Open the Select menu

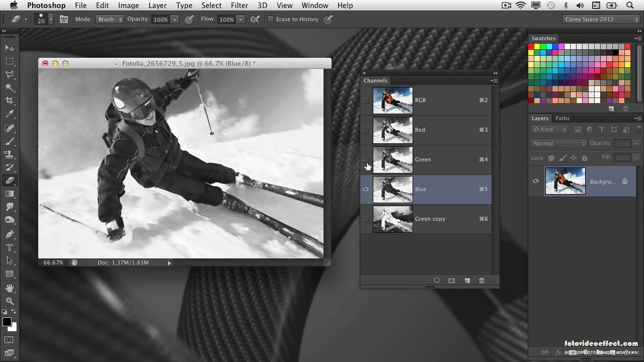click(x=211, y=6)
